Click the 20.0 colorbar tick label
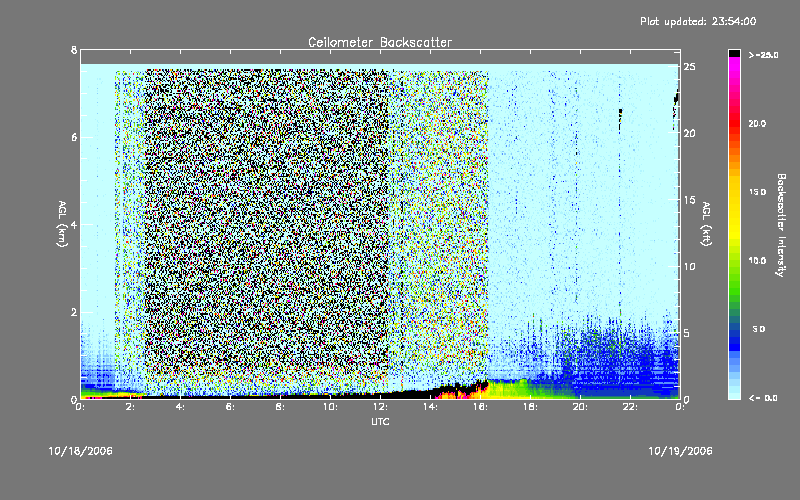 tap(757, 123)
